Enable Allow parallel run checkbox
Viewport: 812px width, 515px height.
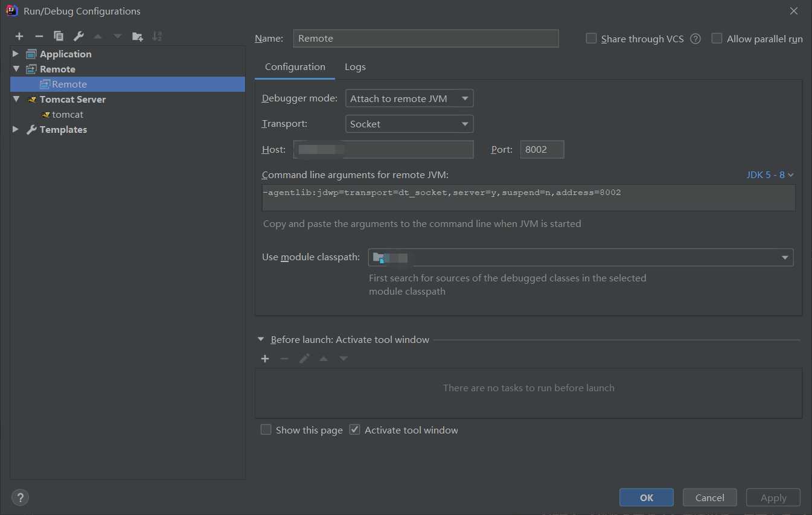click(x=717, y=39)
